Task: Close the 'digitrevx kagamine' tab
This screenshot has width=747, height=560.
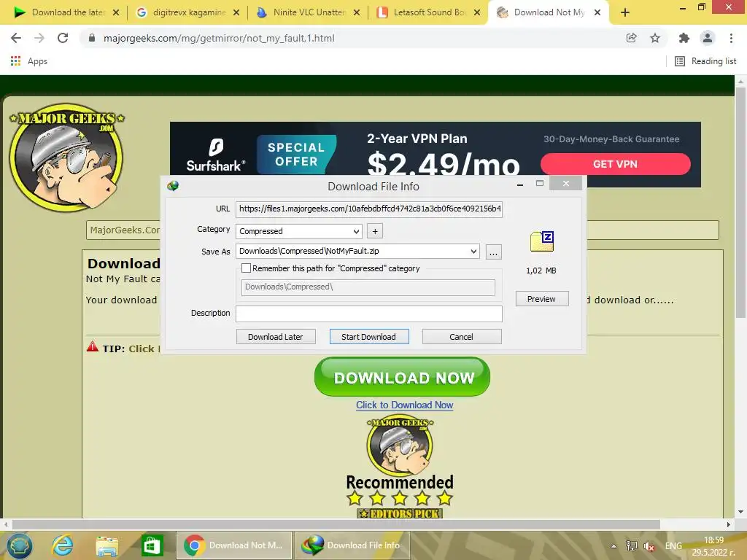Action: tap(236, 13)
